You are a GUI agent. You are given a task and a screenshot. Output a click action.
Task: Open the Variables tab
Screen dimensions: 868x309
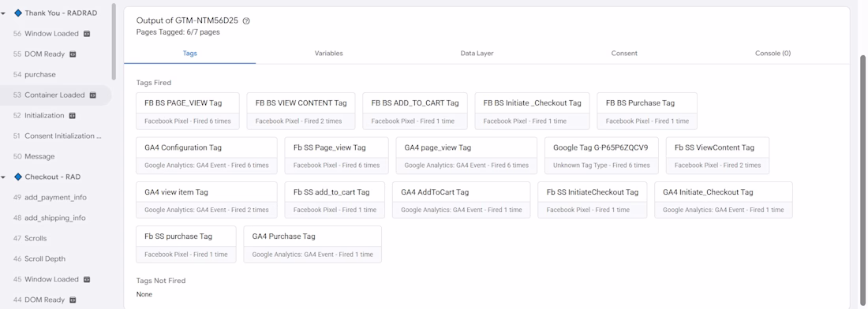click(329, 54)
